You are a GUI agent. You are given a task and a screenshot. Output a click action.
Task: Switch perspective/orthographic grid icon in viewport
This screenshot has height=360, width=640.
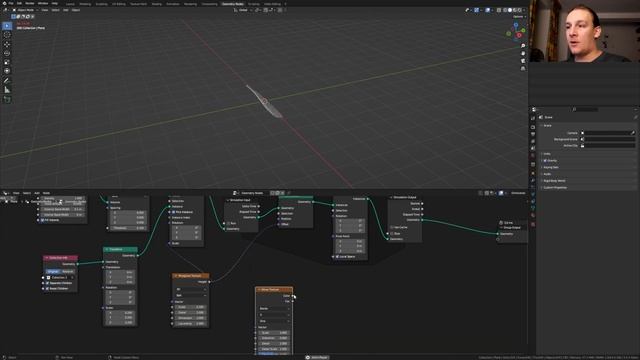(523, 69)
